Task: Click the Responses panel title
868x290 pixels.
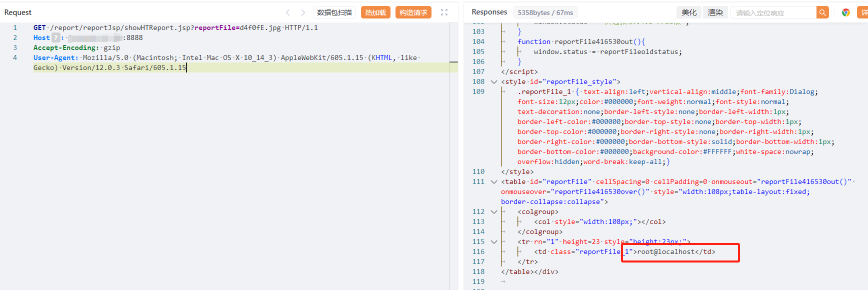Action: (489, 12)
